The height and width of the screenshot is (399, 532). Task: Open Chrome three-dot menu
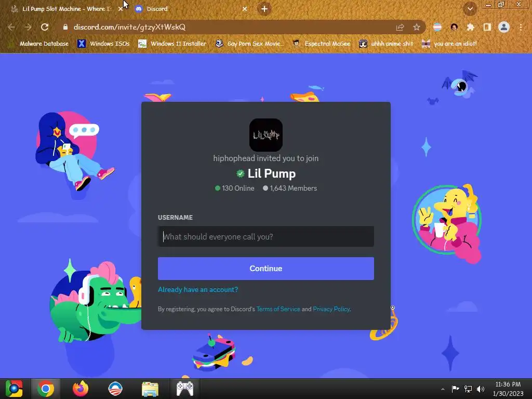(521, 27)
